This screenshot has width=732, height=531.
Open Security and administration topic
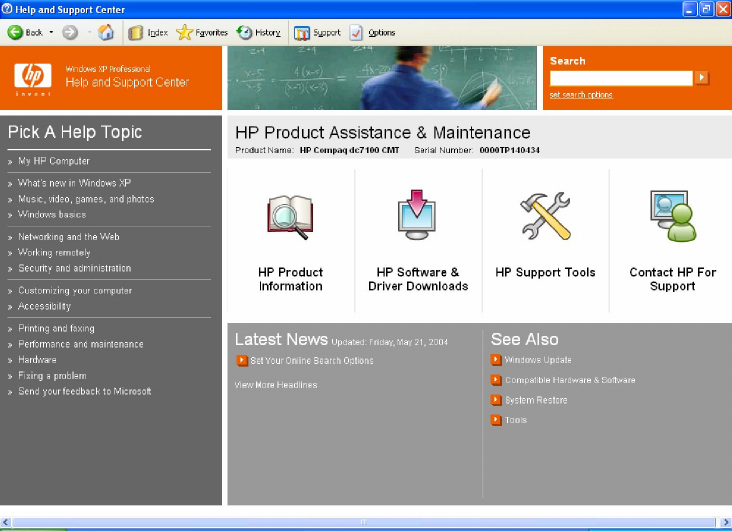[x=75, y=269]
